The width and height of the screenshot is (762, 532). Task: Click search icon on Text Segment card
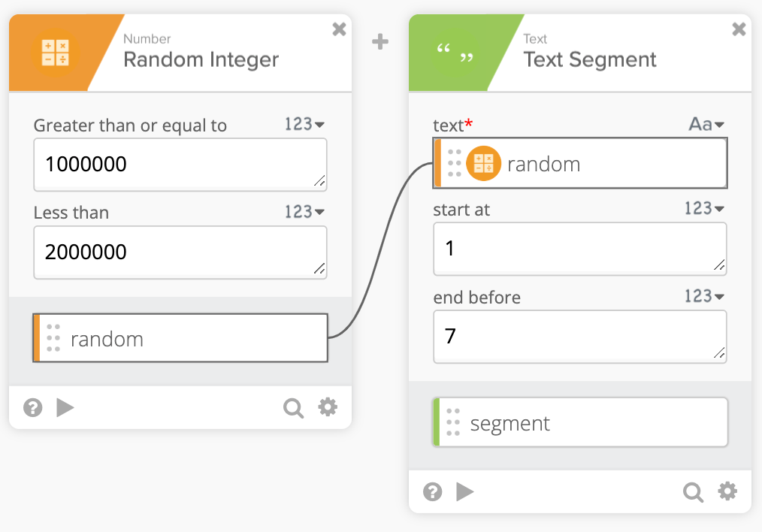click(x=693, y=492)
